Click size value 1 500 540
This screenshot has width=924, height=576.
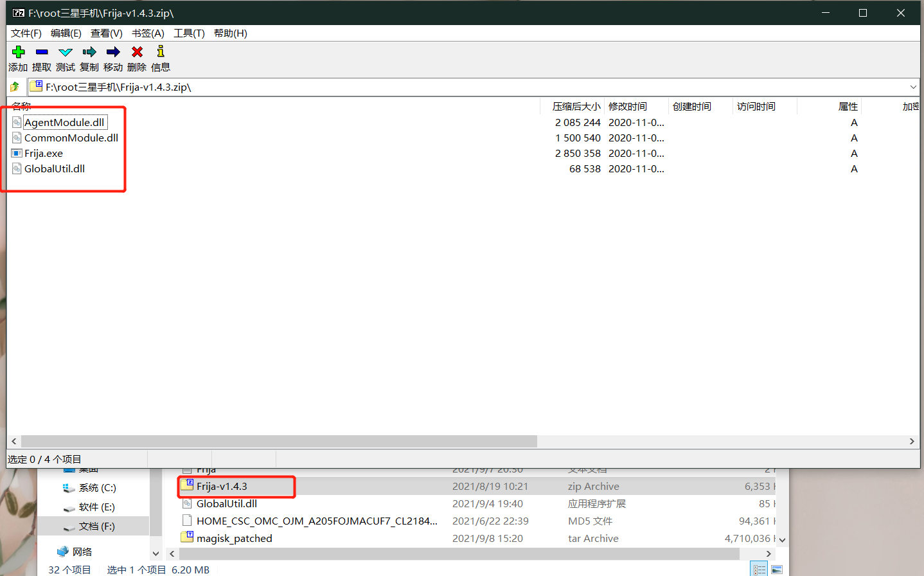[x=578, y=138]
